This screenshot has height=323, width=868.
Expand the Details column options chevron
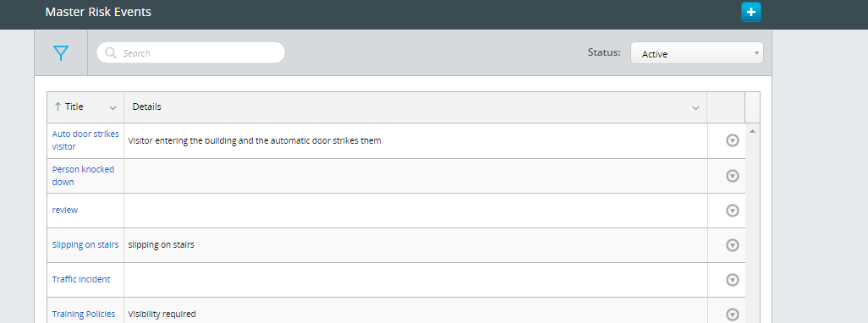pyautogui.click(x=696, y=108)
